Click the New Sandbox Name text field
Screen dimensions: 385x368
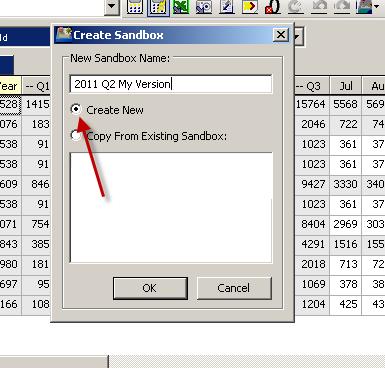[171, 84]
